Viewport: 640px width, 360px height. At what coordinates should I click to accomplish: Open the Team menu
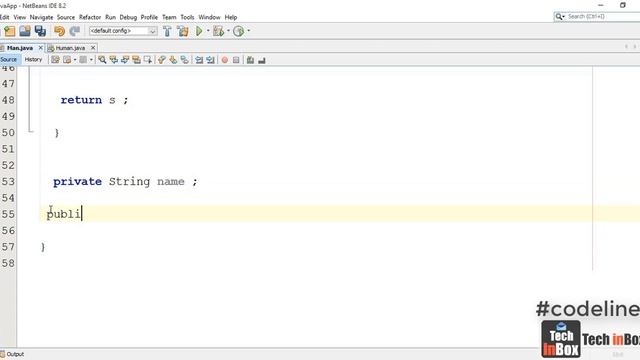[169, 17]
